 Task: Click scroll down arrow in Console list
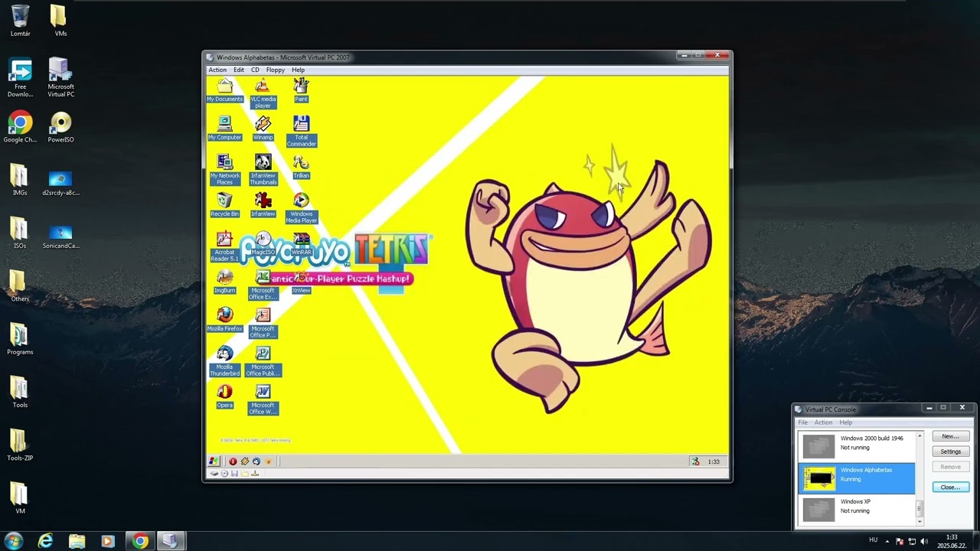point(920,521)
